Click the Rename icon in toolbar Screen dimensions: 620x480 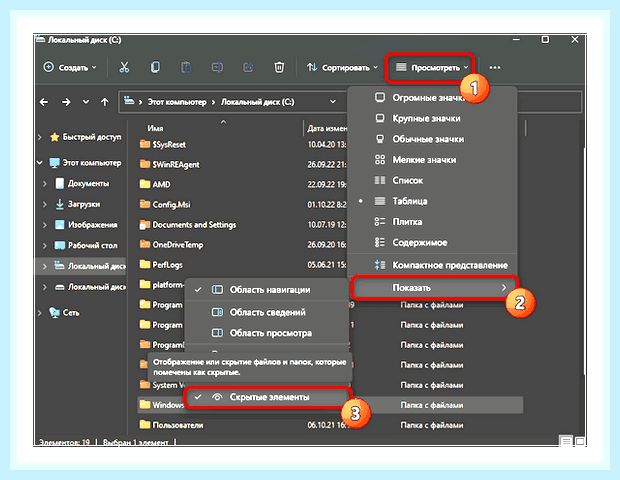coord(217,67)
